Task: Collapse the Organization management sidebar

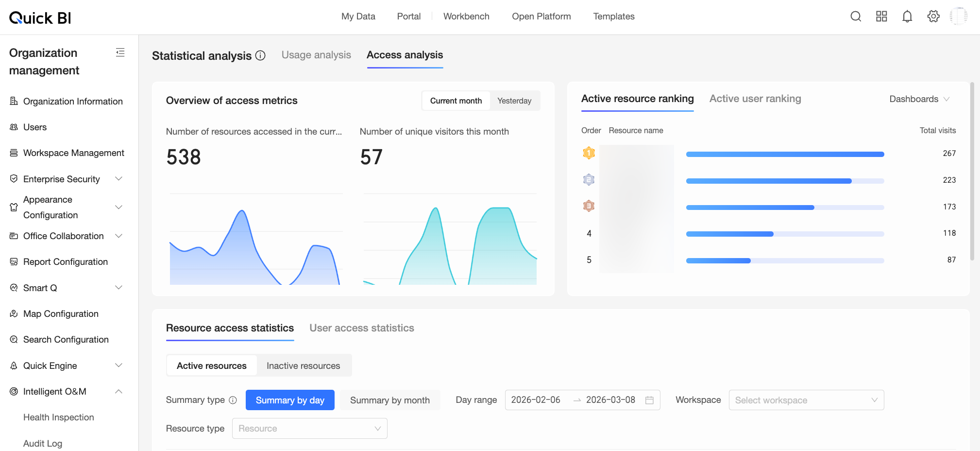Action: (x=120, y=52)
